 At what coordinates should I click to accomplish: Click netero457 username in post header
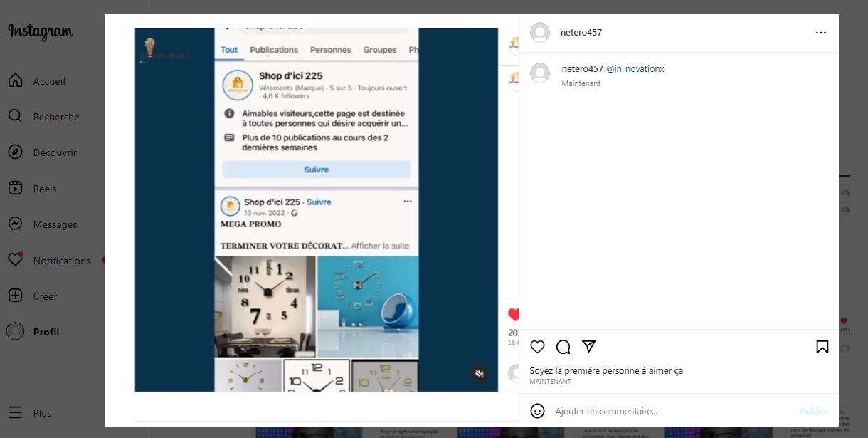[581, 33]
